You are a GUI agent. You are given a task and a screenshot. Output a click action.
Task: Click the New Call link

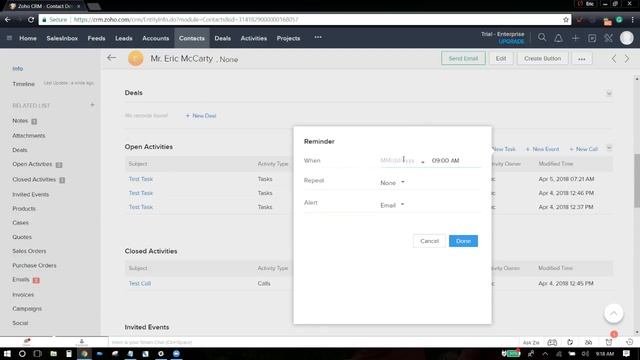[x=584, y=149]
